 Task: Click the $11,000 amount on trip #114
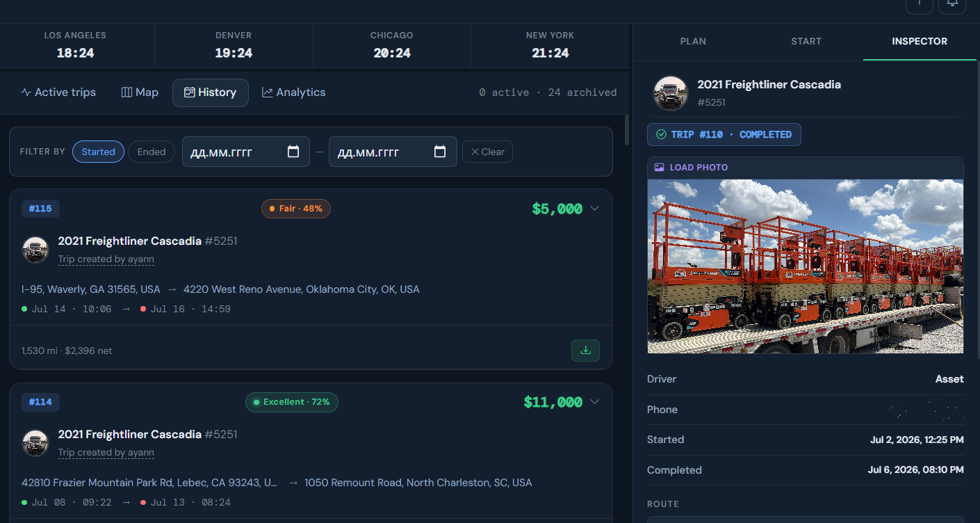point(553,402)
